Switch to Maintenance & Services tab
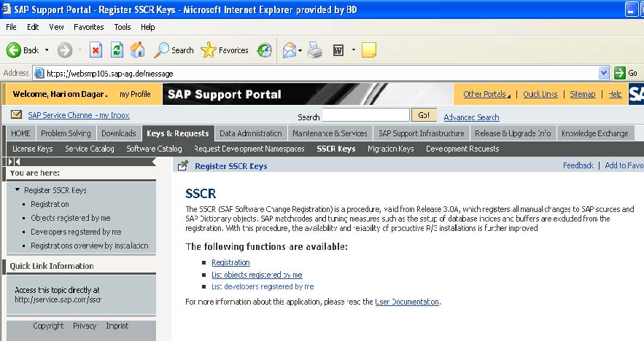 pyautogui.click(x=330, y=133)
